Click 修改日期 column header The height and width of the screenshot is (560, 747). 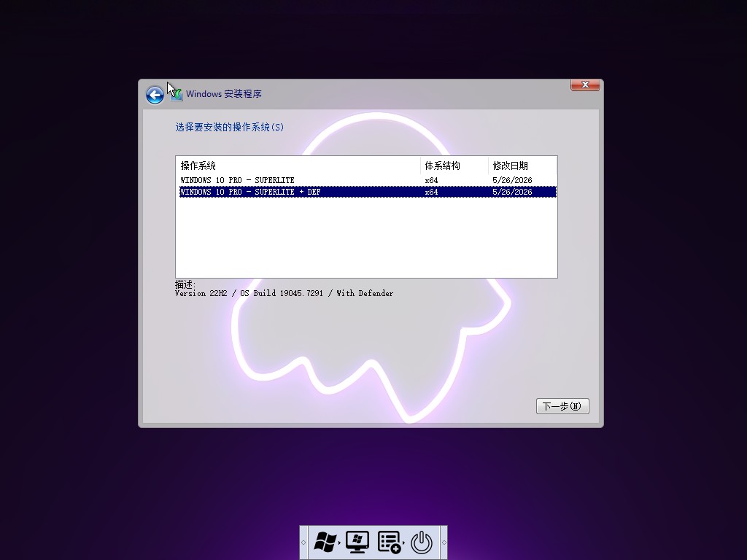[522, 166]
